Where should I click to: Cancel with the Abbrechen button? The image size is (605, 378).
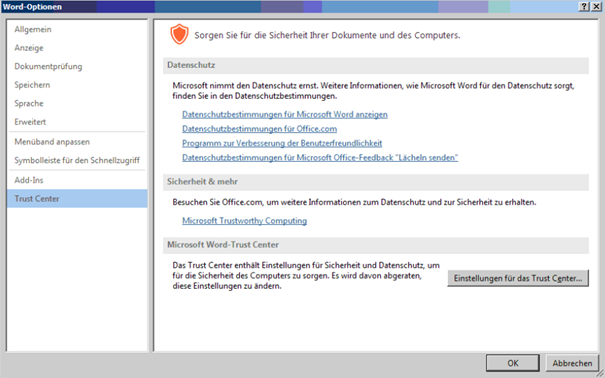coord(572,363)
